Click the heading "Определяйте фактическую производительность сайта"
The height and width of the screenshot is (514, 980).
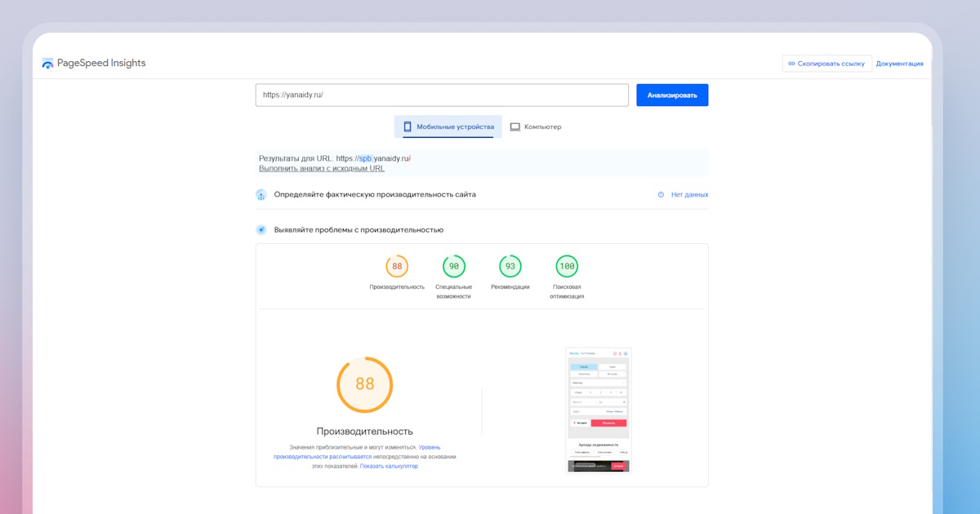[x=375, y=195]
